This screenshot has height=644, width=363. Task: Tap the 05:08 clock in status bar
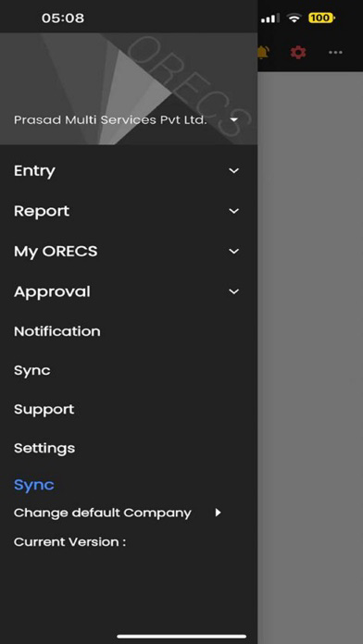tap(63, 19)
